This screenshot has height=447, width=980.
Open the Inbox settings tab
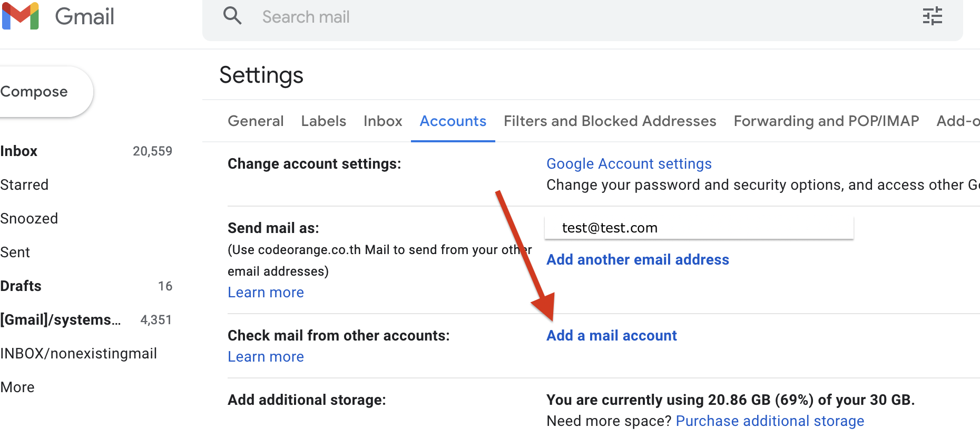(383, 121)
